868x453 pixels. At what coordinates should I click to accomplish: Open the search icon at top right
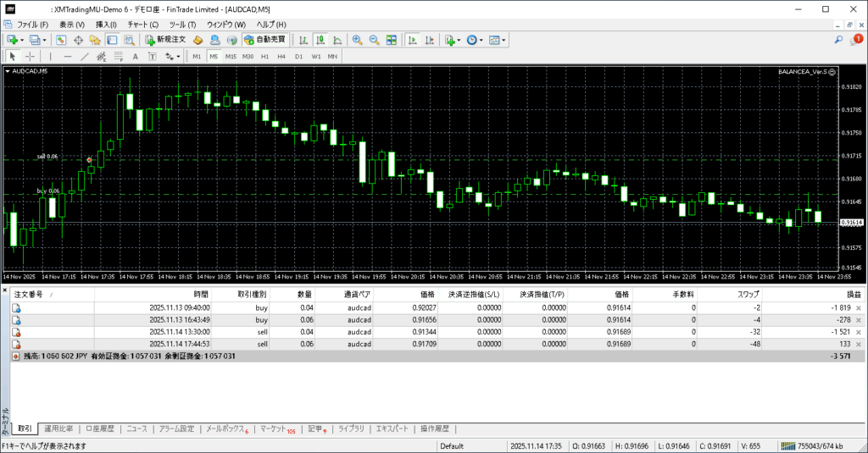click(x=839, y=40)
